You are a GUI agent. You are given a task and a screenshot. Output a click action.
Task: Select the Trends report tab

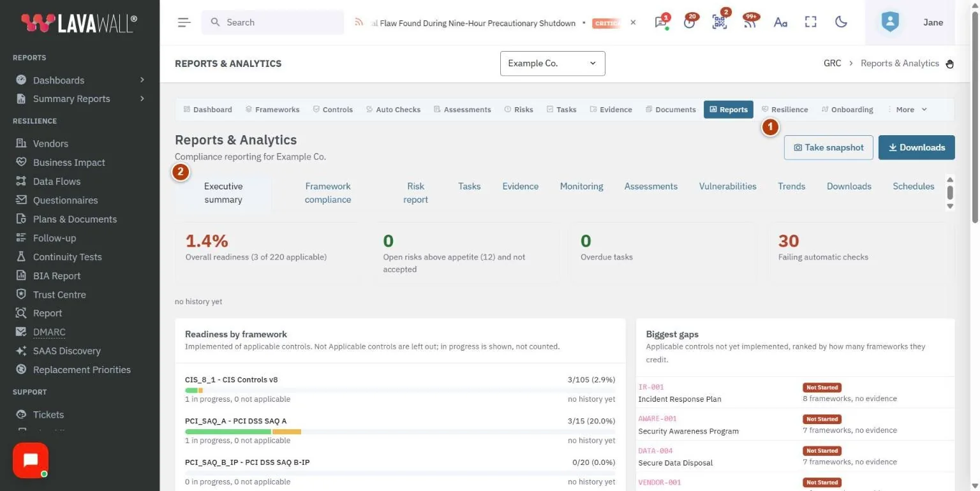click(x=791, y=186)
